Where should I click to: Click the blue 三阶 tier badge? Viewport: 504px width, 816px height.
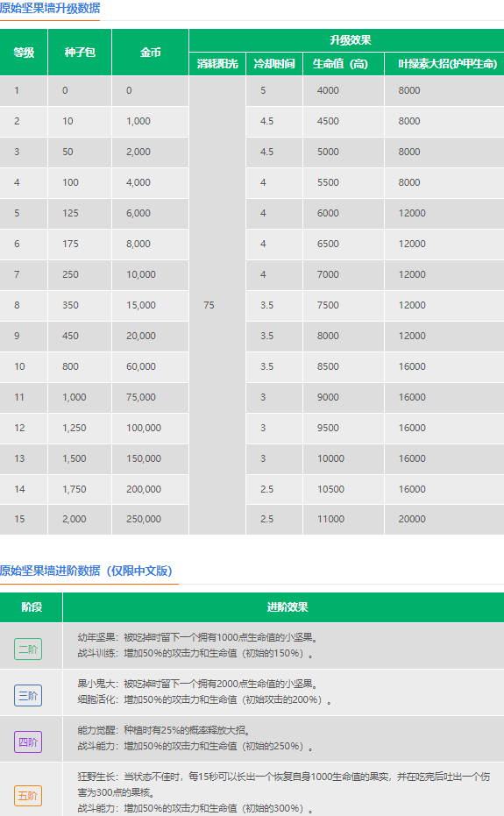click(x=28, y=695)
